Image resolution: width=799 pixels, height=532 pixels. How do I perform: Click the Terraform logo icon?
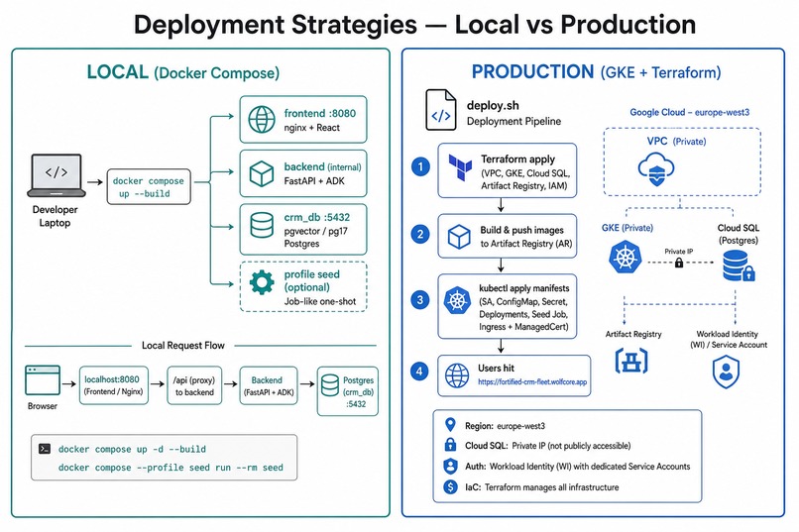point(460,167)
